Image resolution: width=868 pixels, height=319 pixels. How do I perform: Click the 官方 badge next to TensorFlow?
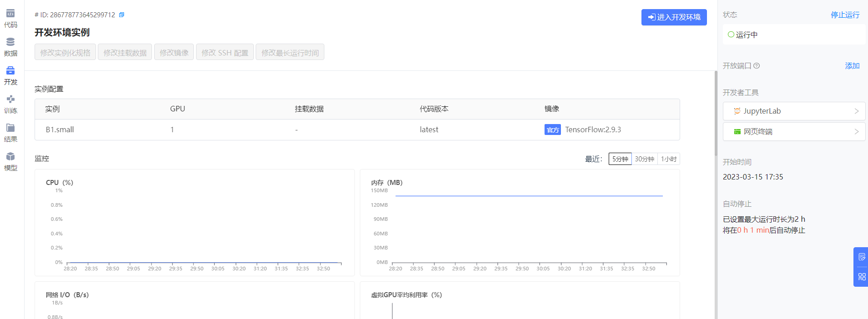(x=553, y=130)
